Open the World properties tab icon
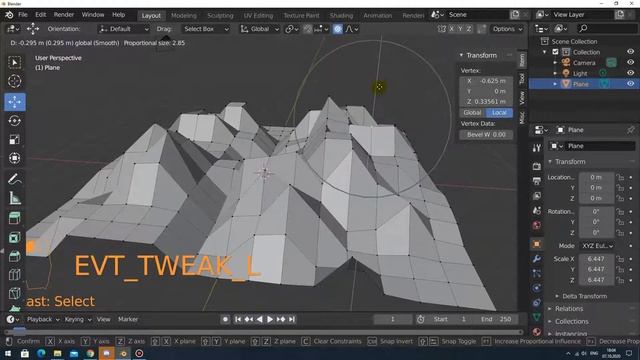Viewport: 640px width, 360px height. [537, 225]
